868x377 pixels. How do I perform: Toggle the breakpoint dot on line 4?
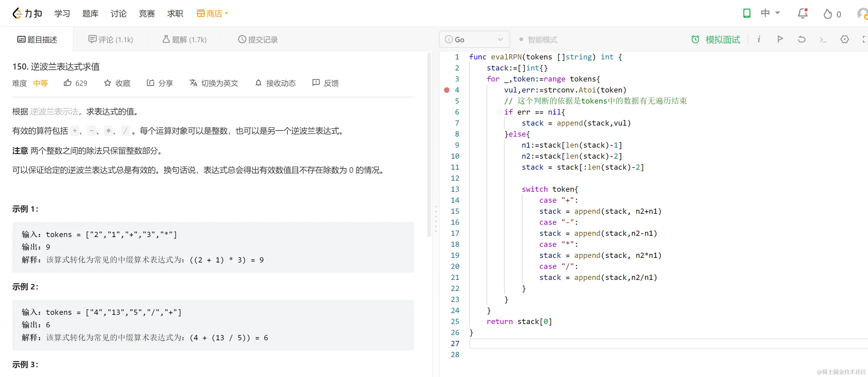(x=446, y=90)
